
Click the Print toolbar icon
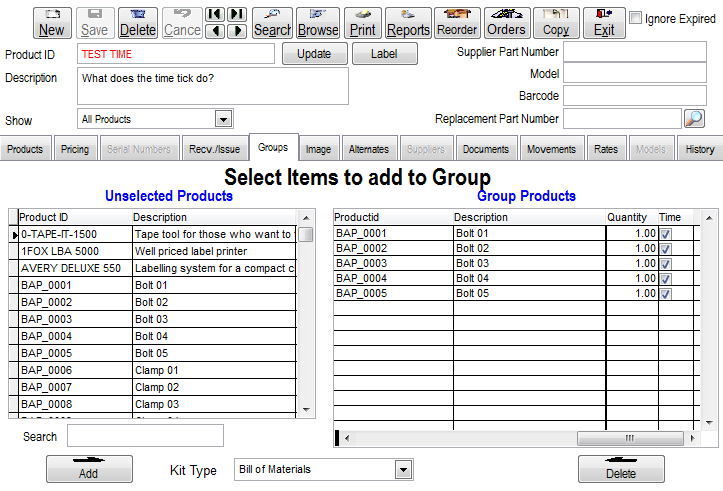point(363,22)
